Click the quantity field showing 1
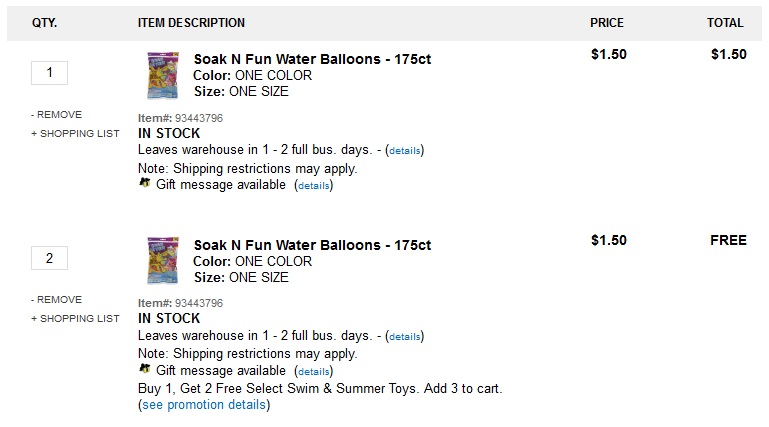This screenshot has width=769, height=427. click(50, 72)
